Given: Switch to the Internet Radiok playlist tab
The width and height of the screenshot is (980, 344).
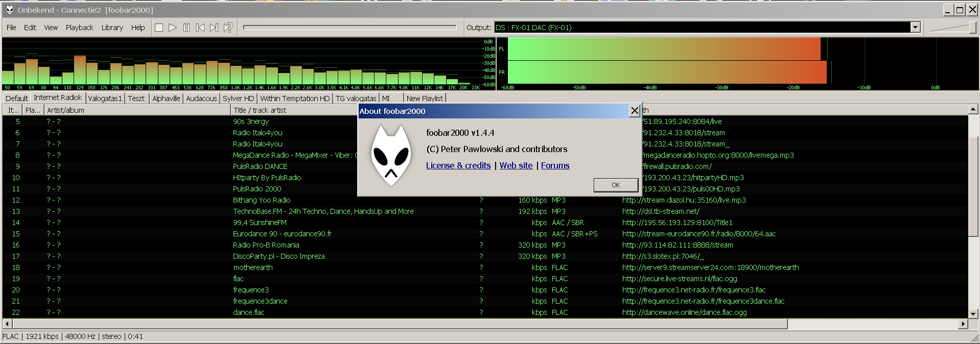Looking at the screenshot, I should click(x=58, y=97).
